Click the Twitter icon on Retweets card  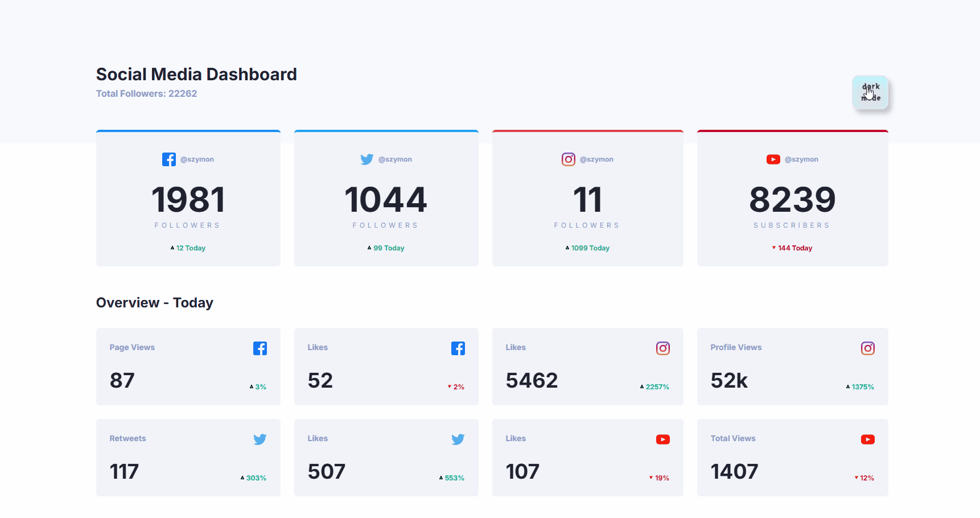click(260, 439)
